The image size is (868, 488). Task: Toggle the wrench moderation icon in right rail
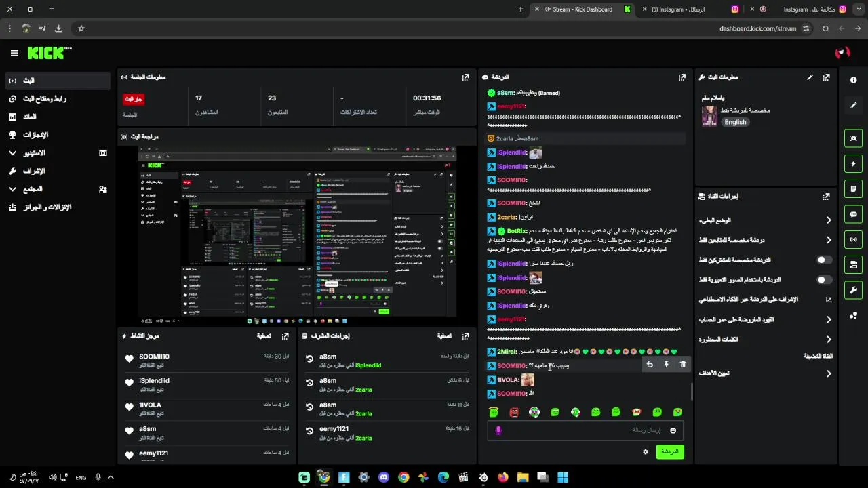(853, 290)
